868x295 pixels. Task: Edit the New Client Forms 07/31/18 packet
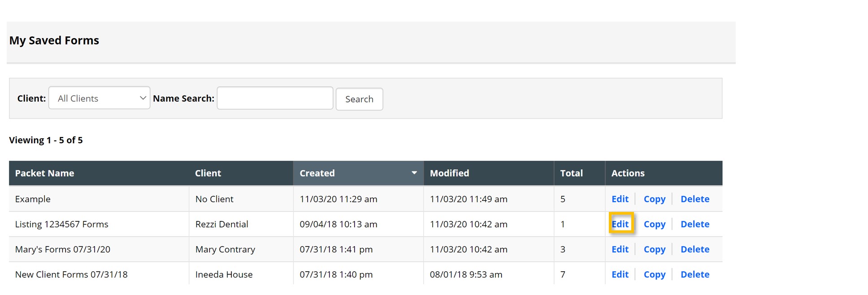click(620, 274)
